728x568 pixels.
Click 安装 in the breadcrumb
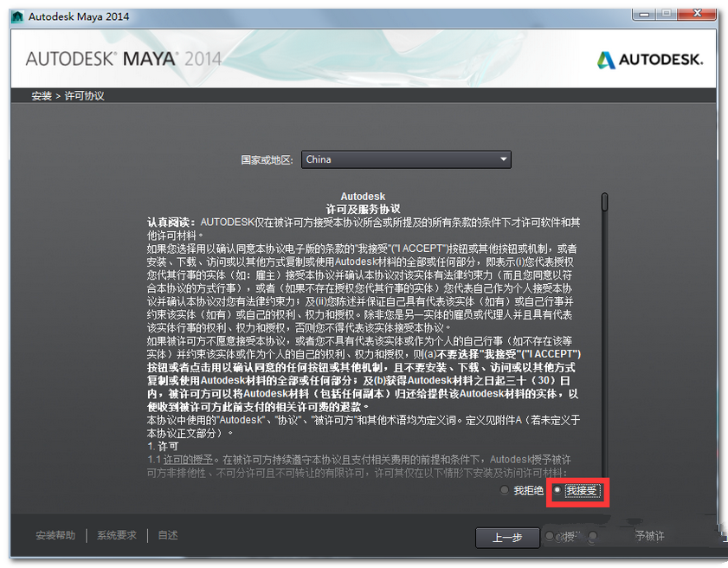pos(42,96)
